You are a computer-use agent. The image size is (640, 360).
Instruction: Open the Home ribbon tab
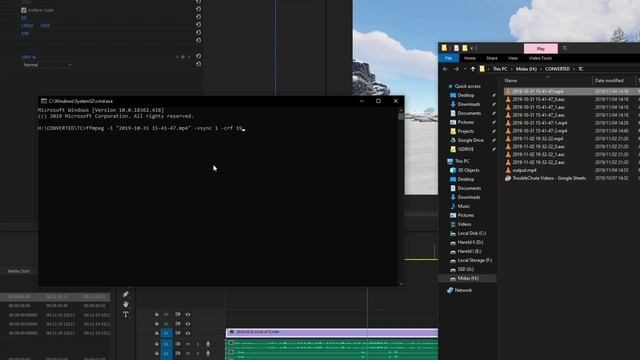[x=469, y=58]
